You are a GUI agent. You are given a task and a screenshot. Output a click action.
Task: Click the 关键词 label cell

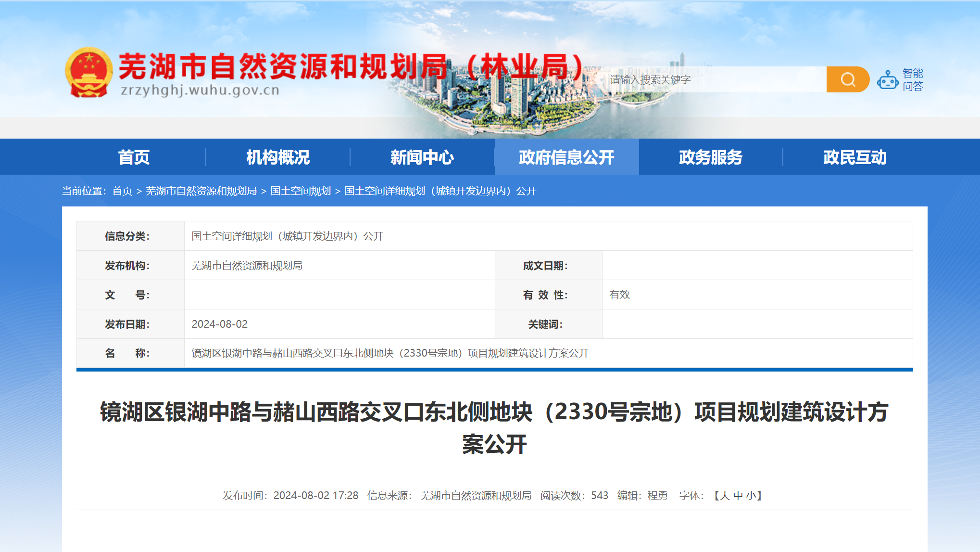click(x=548, y=324)
